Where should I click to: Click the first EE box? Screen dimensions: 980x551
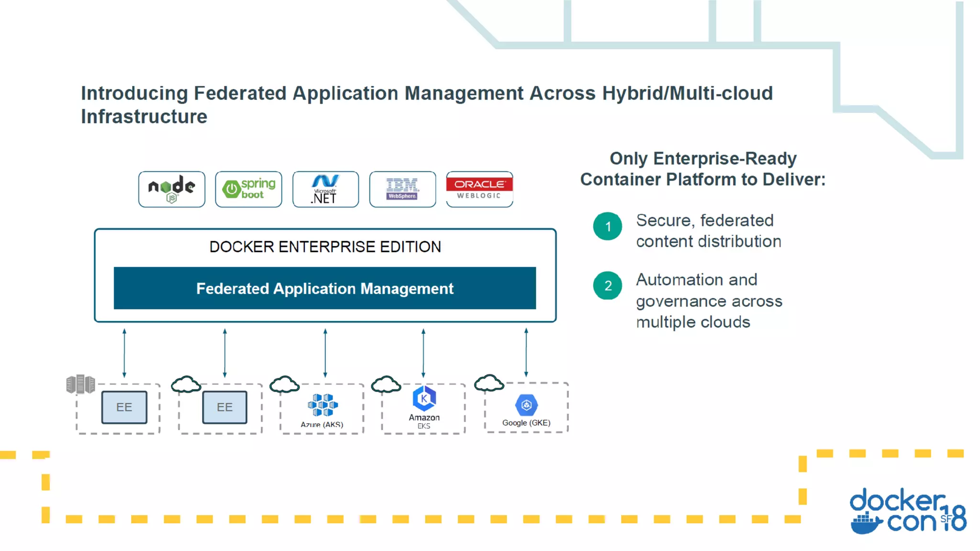point(124,407)
